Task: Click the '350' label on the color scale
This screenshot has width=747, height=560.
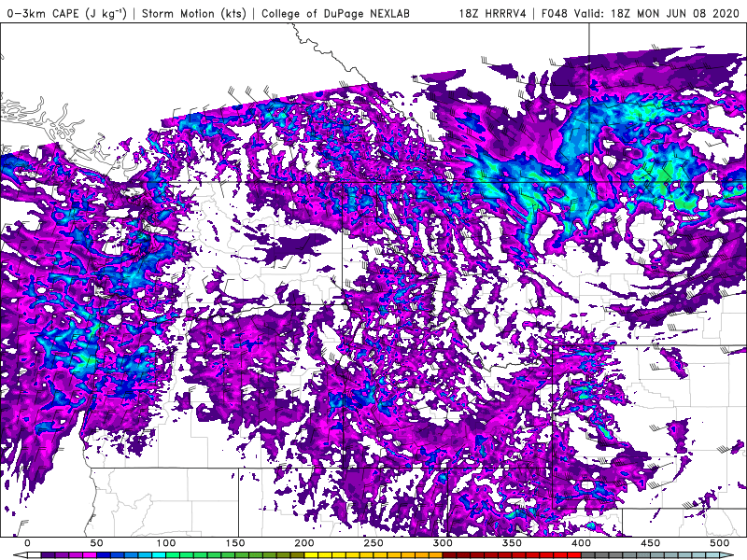Action: click(x=512, y=543)
